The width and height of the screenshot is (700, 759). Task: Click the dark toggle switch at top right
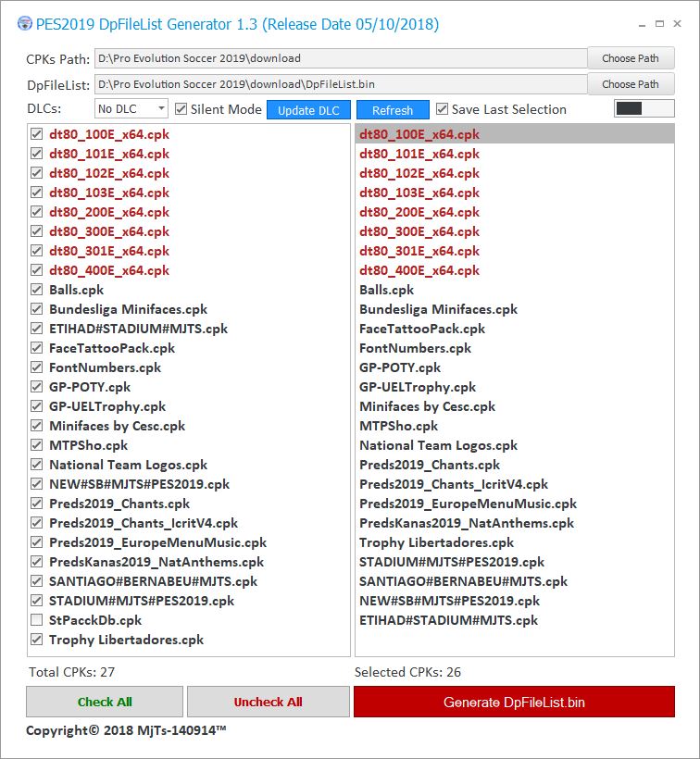644,108
